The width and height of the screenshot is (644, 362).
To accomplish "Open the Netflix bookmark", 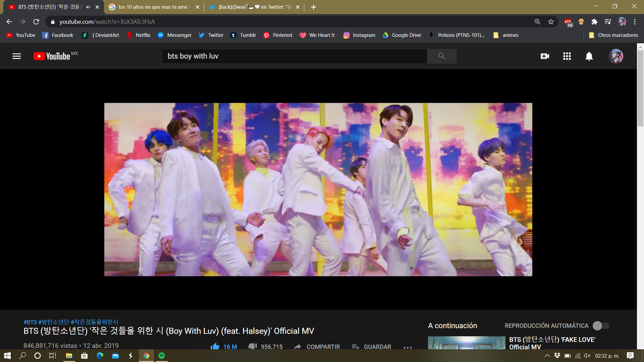I will (138, 35).
